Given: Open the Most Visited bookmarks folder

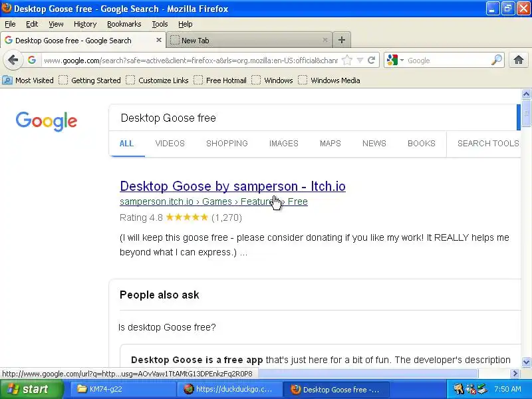Looking at the screenshot, I should (x=28, y=80).
